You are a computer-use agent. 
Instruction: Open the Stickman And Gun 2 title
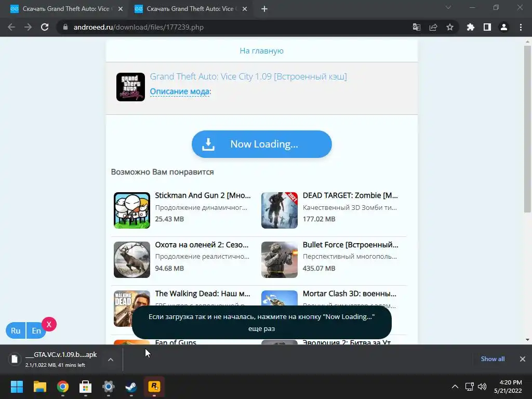pos(203,195)
